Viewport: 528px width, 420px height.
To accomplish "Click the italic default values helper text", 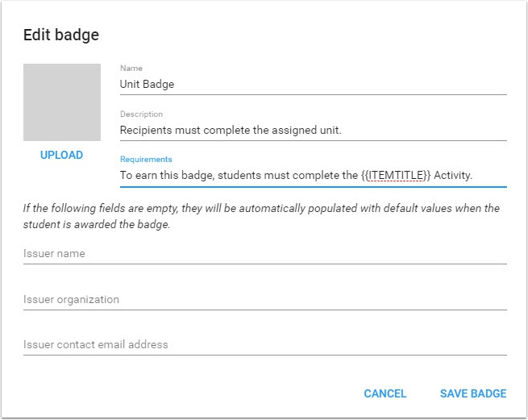I will pyautogui.click(x=261, y=217).
